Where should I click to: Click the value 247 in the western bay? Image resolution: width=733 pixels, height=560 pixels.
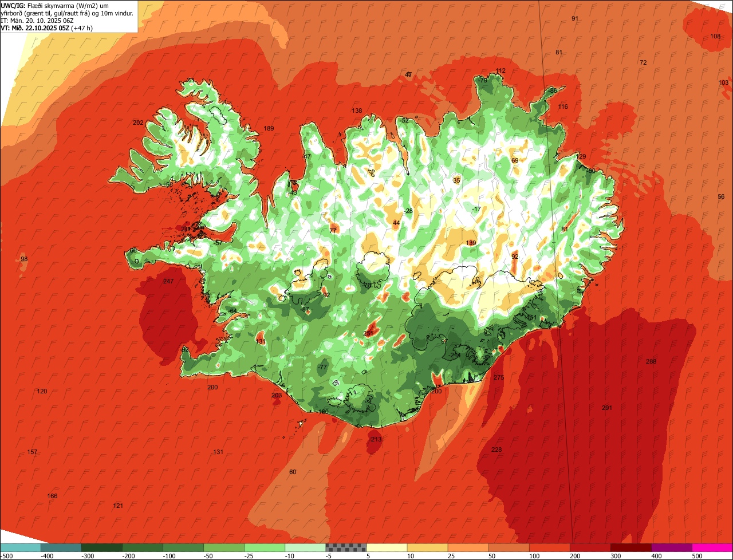pos(168,281)
